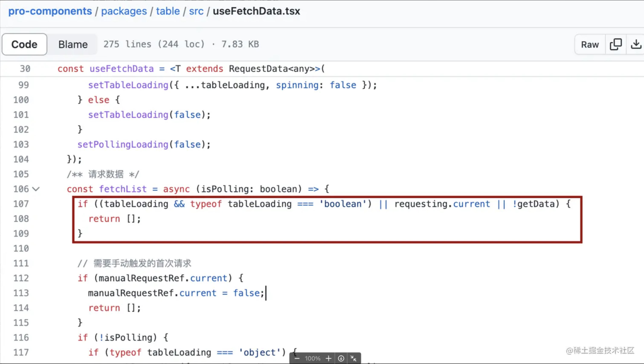This screenshot has height=364, width=644.
Task: Open the Raw file view
Action: point(590,45)
